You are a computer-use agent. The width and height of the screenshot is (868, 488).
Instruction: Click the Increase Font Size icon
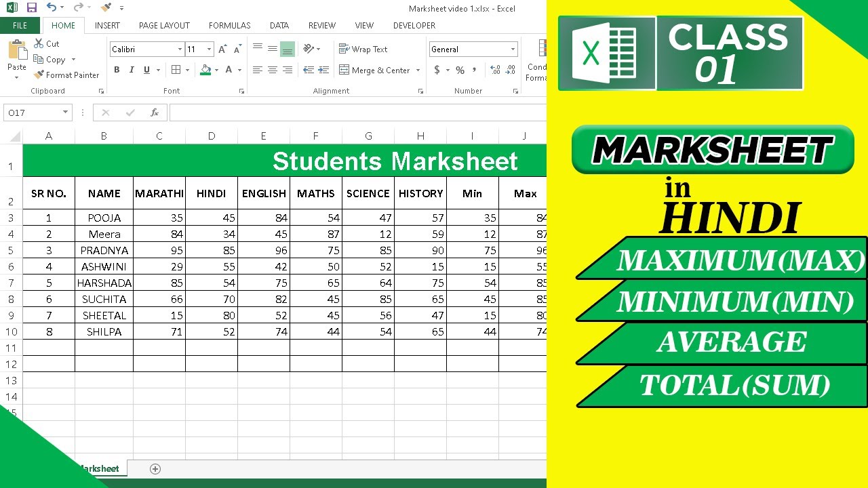(222, 48)
